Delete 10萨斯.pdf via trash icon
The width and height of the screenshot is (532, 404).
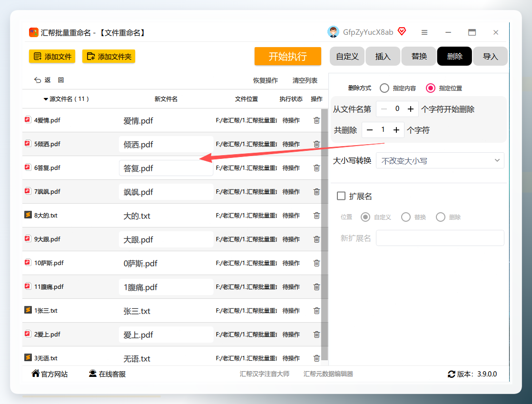(316, 263)
